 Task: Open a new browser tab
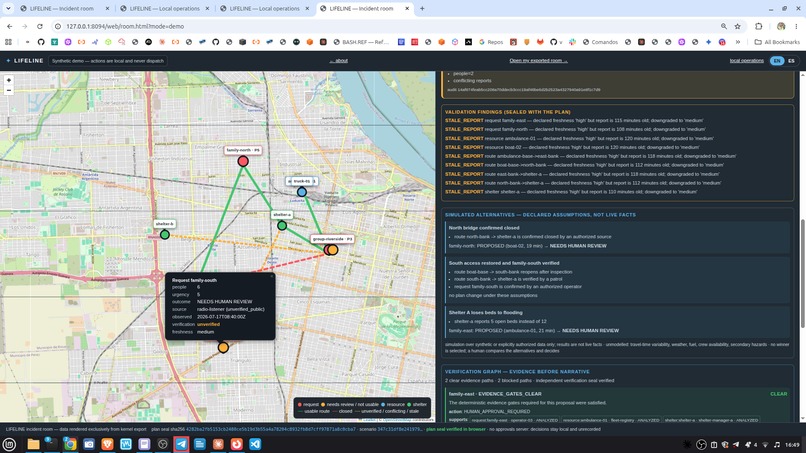pos(422,8)
